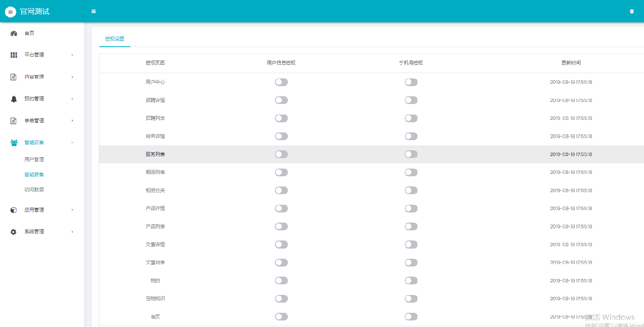644x327 pixels.
Task: Click the cube icon for 应用管理
Action: click(x=13, y=210)
